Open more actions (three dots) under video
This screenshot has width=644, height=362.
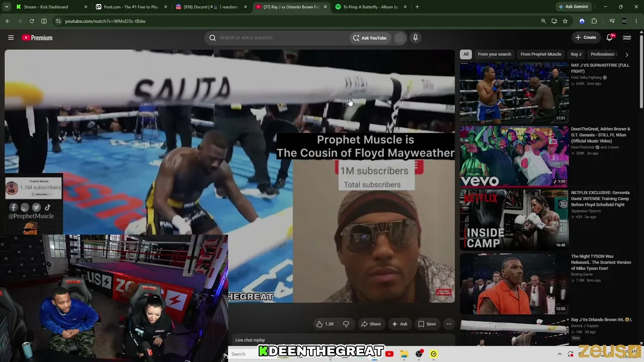click(x=449, y=324)
